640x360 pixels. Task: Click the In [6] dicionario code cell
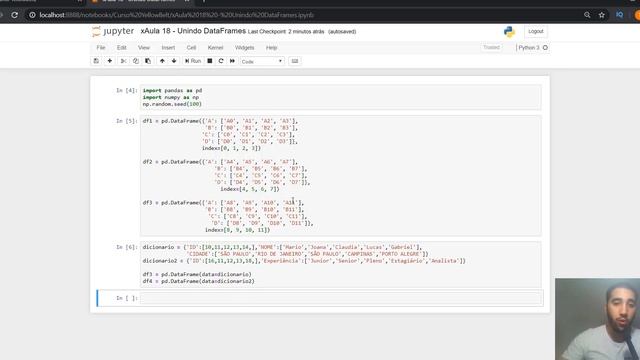pyautogui.click(x=341, y=264)
